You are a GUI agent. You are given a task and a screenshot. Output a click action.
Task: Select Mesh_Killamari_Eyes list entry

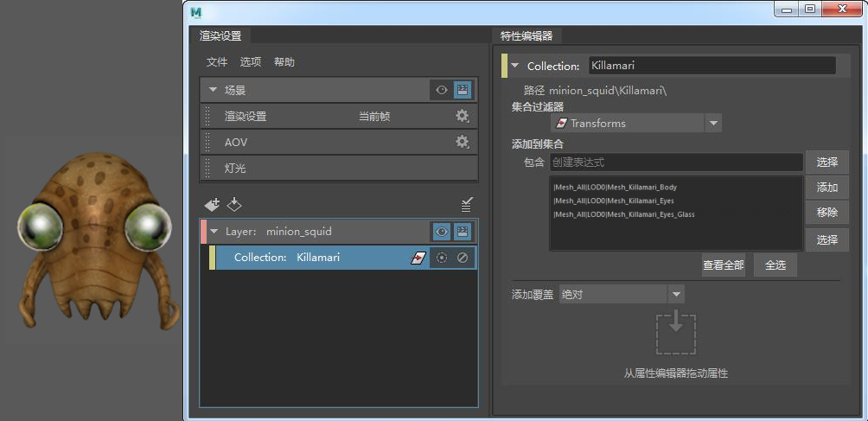614,201
